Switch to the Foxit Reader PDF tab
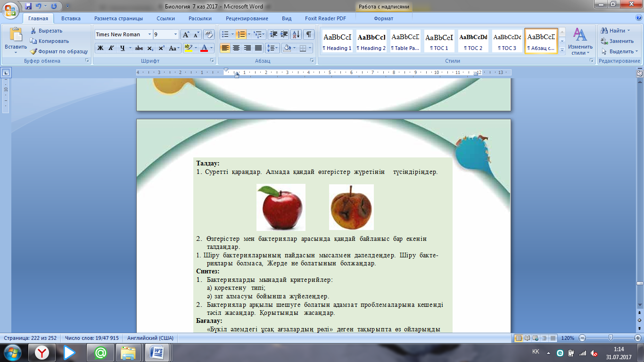This screenshot has height=362, width=644. coord(325,18)
